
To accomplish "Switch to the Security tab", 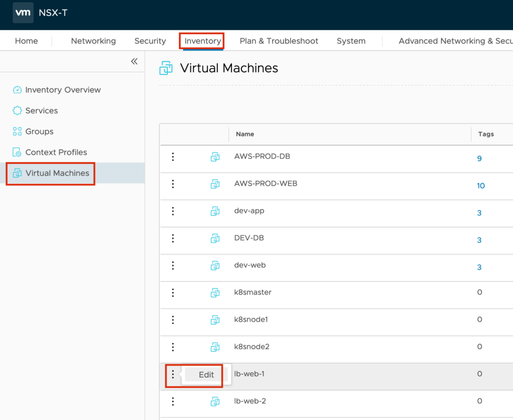I will point(150,41).
